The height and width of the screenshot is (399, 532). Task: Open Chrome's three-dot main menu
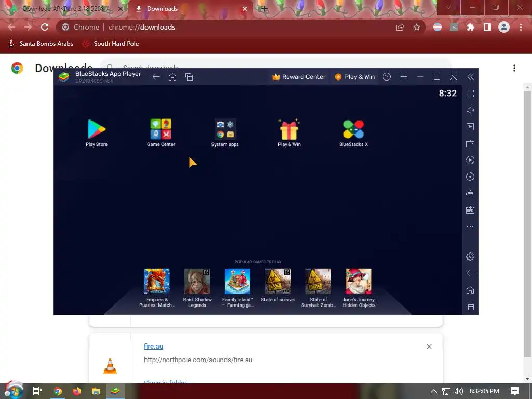point(521,27)
